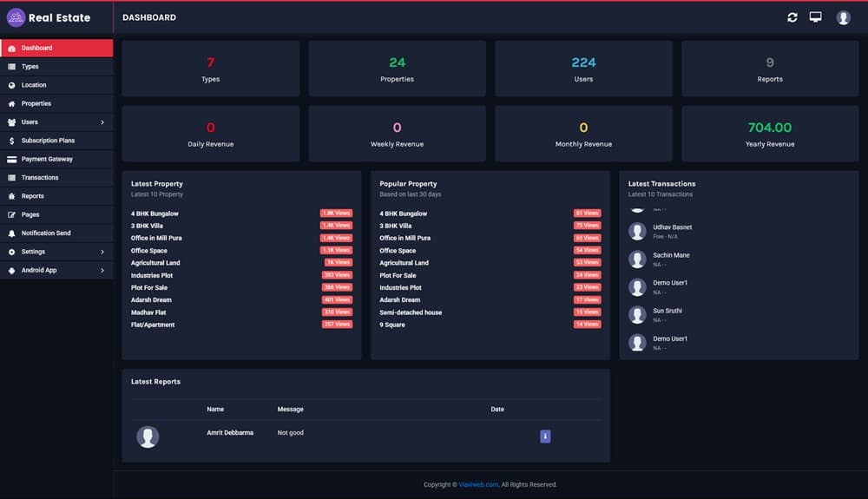868x499 pixels.
Task: Click the Subscription Plans dollar icon
Action: tap(11, 141)
